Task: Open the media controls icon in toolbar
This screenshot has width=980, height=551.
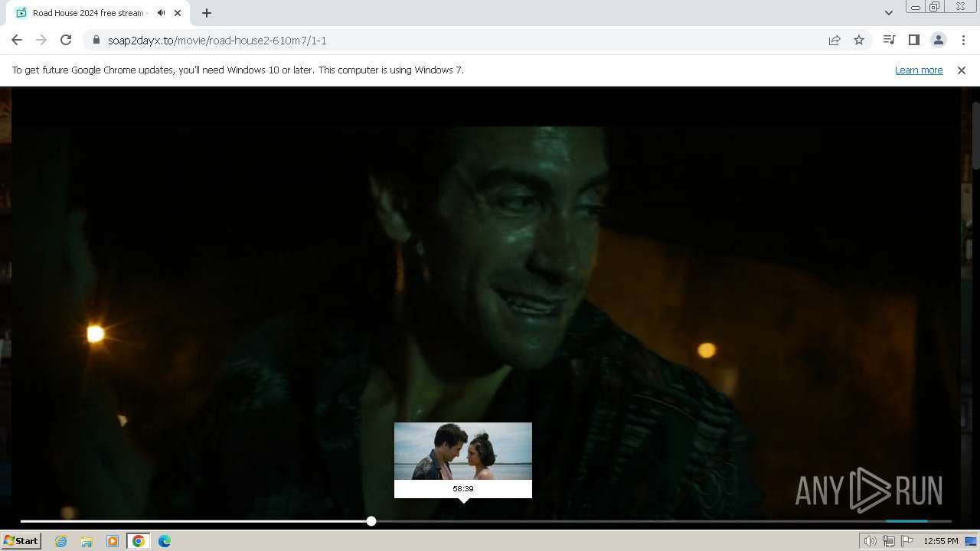Action: [x=889, y=40]
